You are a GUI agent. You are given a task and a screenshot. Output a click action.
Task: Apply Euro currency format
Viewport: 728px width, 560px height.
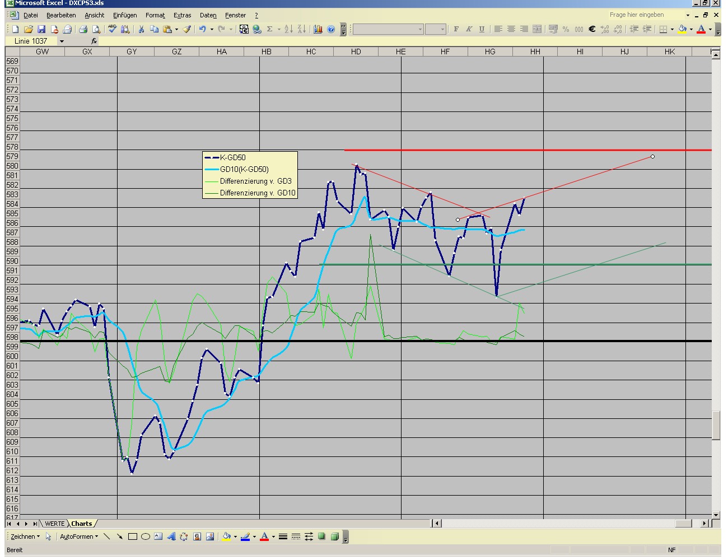592,29
